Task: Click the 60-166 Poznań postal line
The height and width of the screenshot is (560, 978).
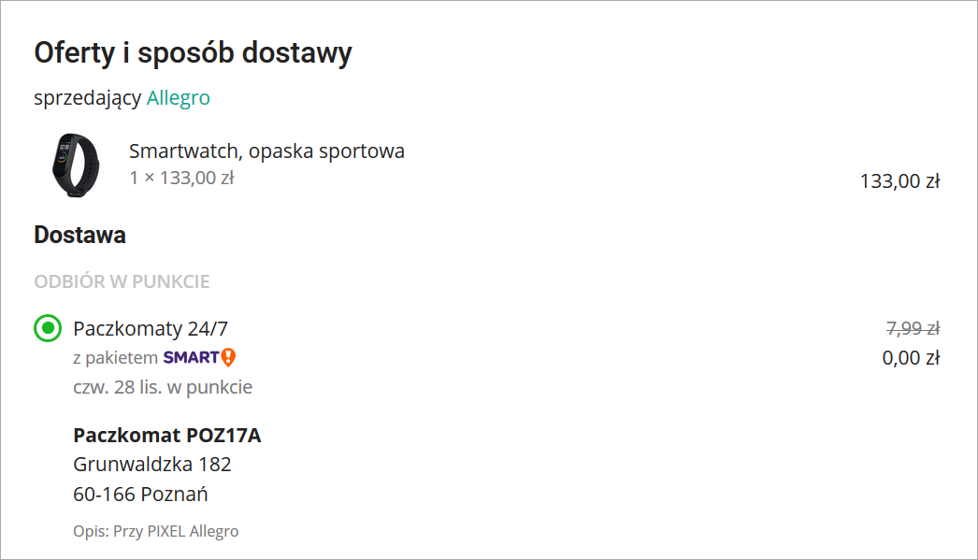Action: [140, 494]
